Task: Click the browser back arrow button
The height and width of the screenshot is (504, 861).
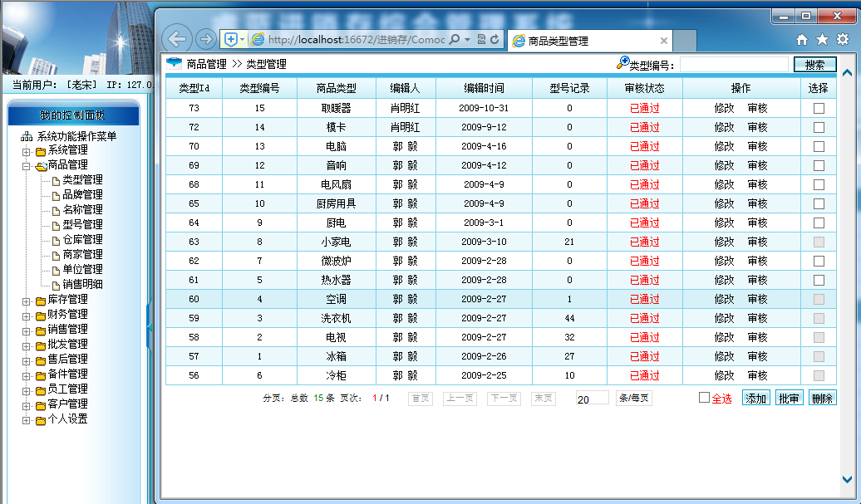Action: point(177,39)
